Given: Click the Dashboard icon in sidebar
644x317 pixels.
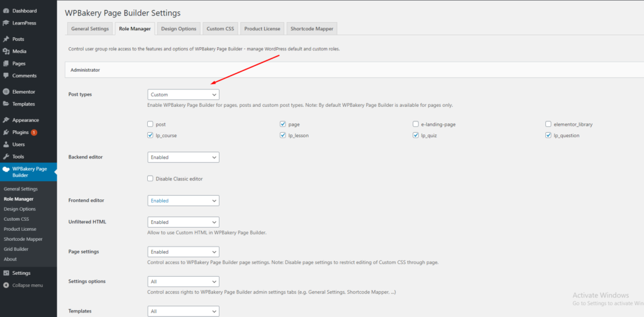Looking at the screenshot, I should click(x=6, y=11).
